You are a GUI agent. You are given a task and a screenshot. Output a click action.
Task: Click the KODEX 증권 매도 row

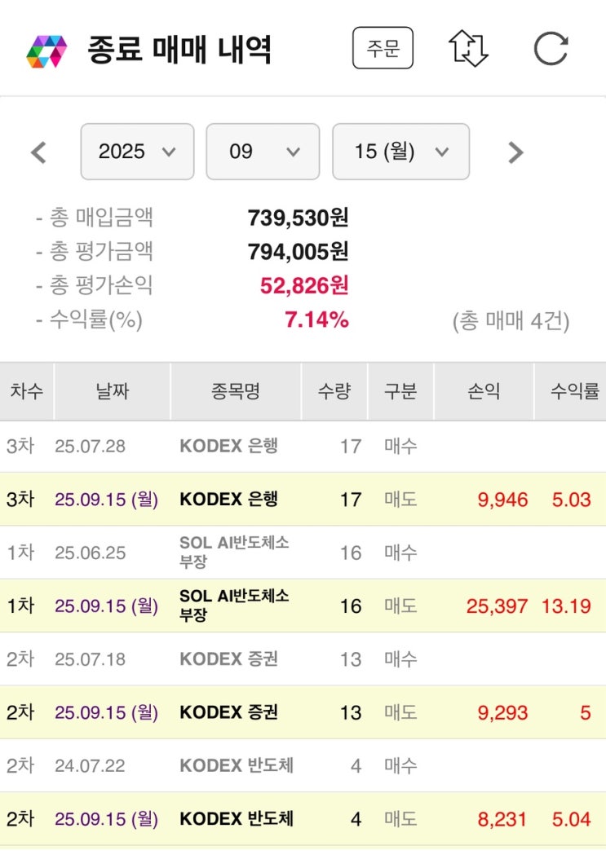coord(303,712)
